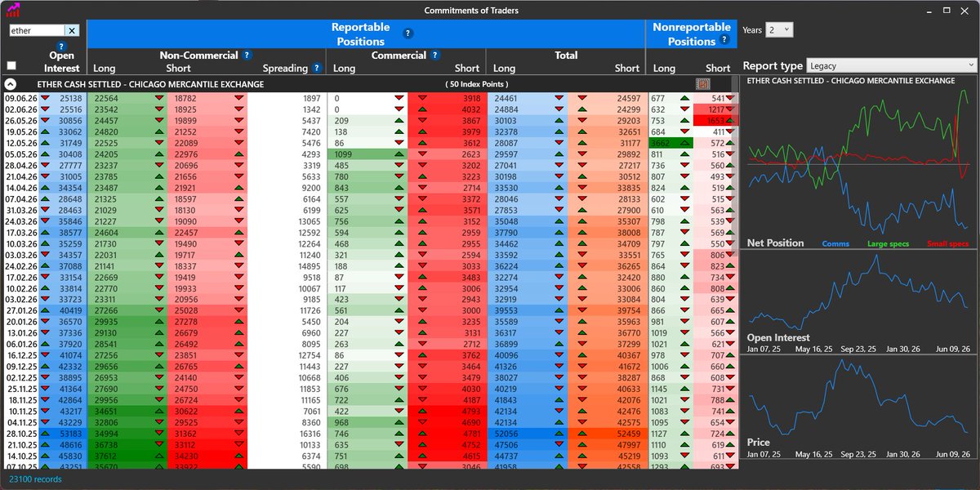Viewport: 980px width, 490px height.
Task: Click into the ether search field
Action: point(37,30)
